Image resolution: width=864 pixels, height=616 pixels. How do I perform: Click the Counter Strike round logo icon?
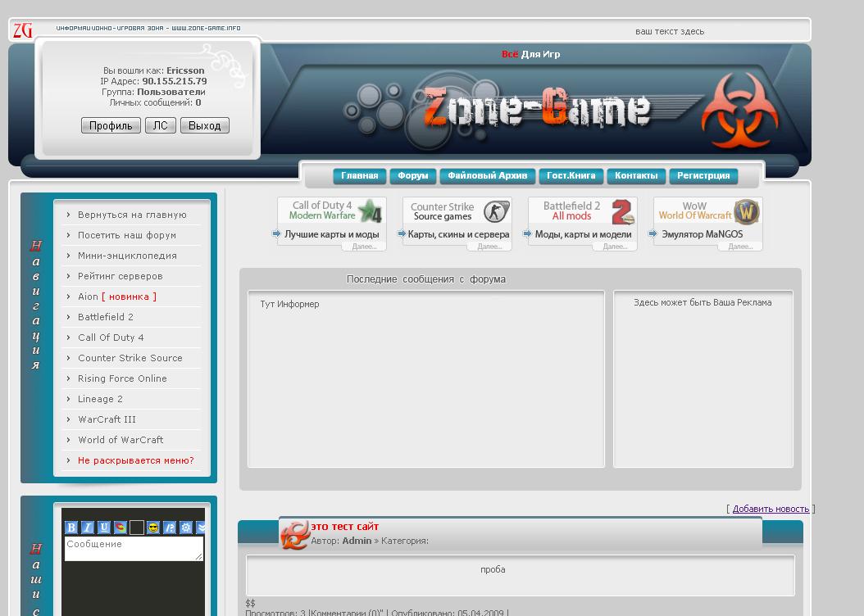pyautogui.click(x=496, y=212)
